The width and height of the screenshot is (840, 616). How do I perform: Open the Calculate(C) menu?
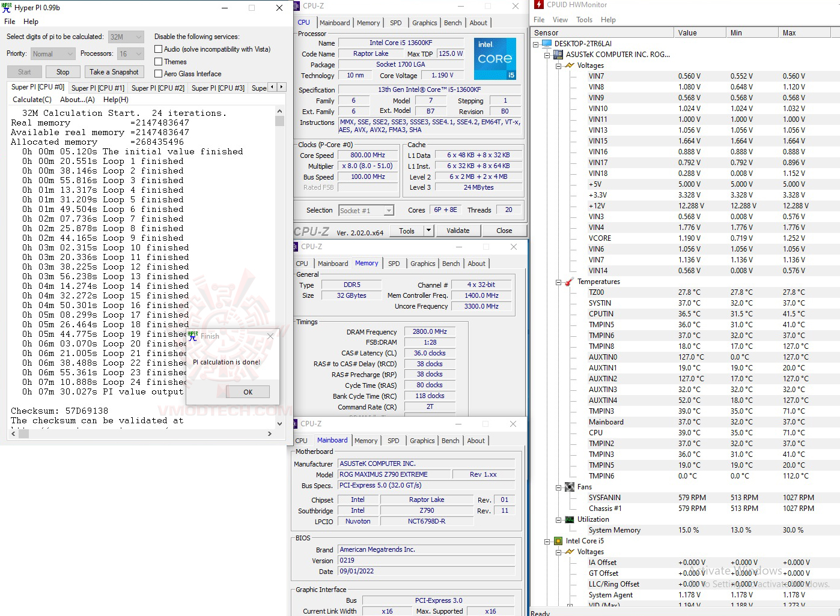32,100
